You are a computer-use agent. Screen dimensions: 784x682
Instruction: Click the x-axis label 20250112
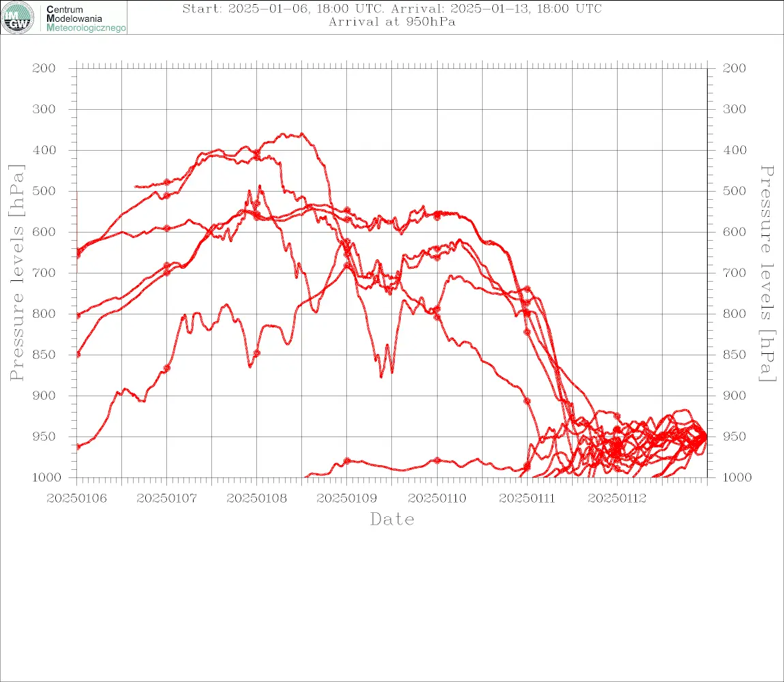pyautogui.click(x=617, y=499)
